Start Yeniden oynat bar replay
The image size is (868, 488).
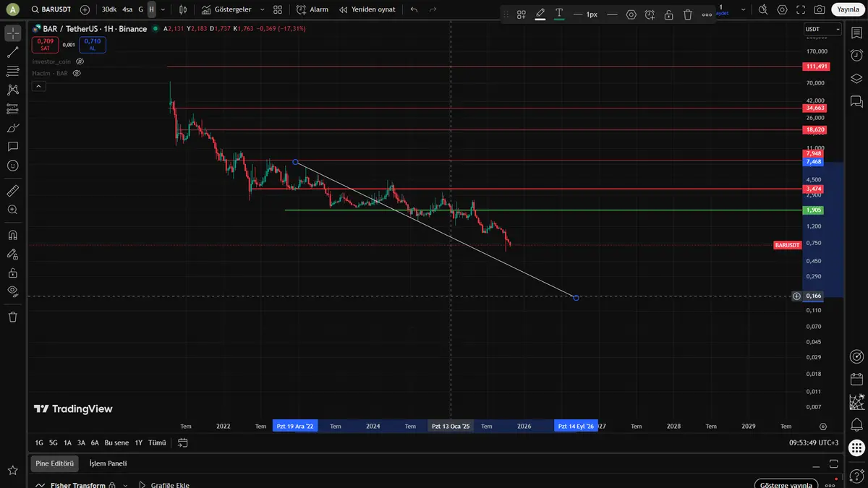[x=367, y=10]
